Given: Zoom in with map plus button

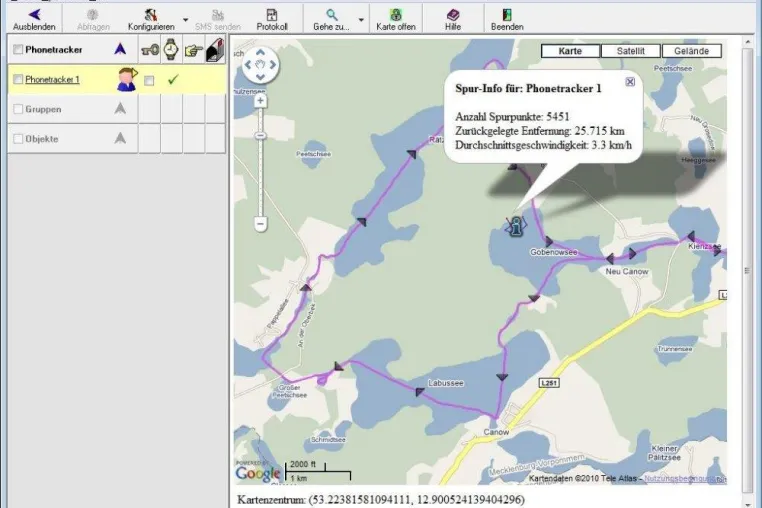Looking at the screenshot, I should coord(260,101).
